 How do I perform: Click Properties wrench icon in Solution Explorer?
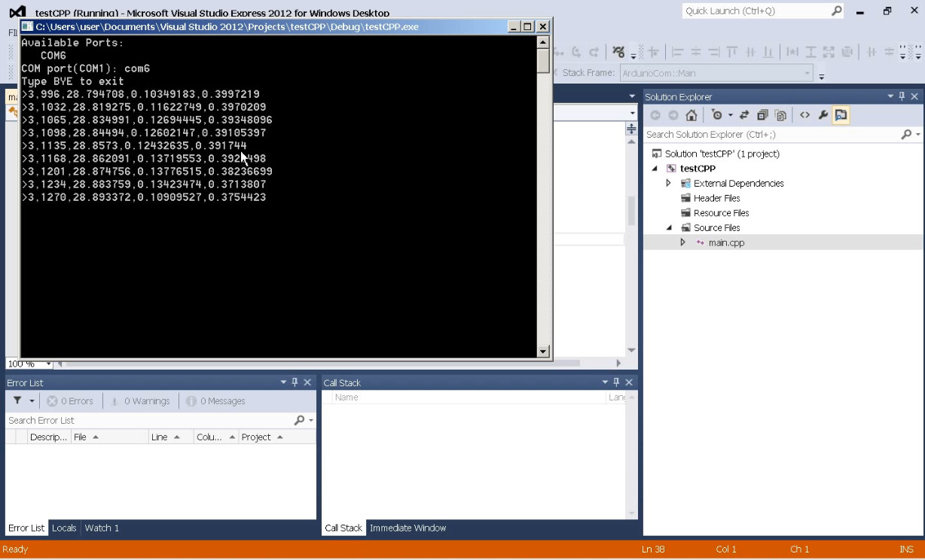(823, 115)
